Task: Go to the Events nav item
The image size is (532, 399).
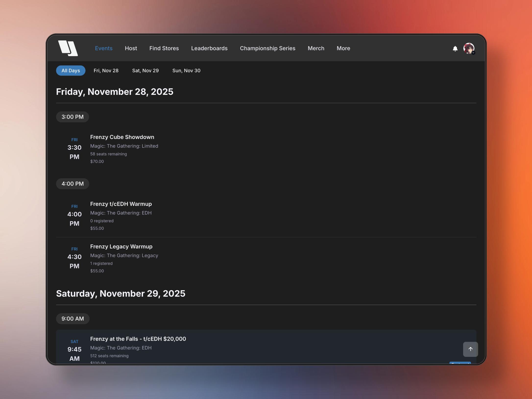Action: (104, 48)
